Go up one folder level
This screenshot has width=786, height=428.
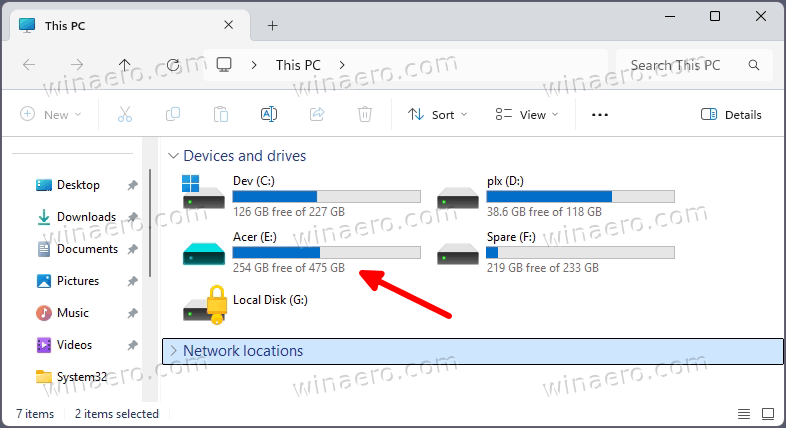coord(124,65)
